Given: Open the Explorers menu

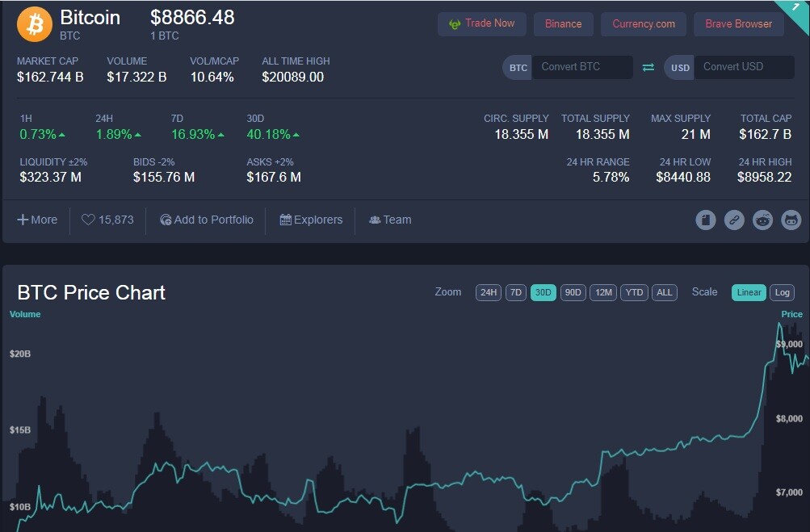Looking at the screenshot, I should coord(311,220).
